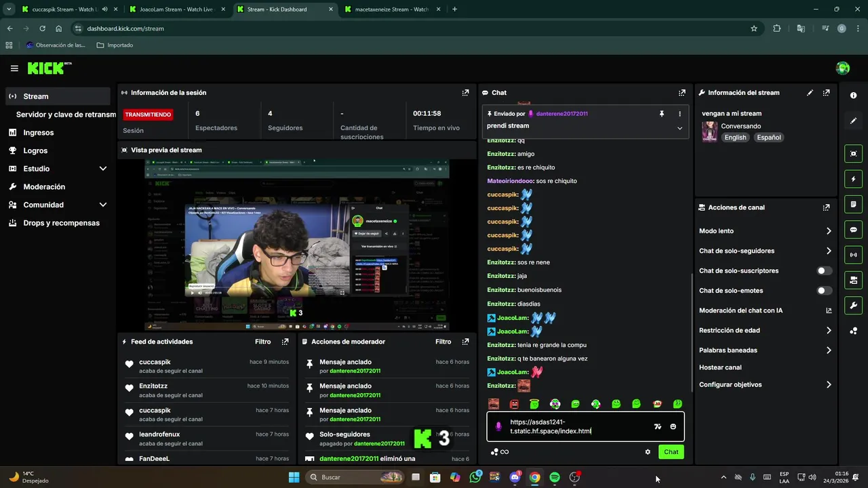Click the pin icon on the pinned message
The image size is (868, 488).
click(x=661, y=114)
